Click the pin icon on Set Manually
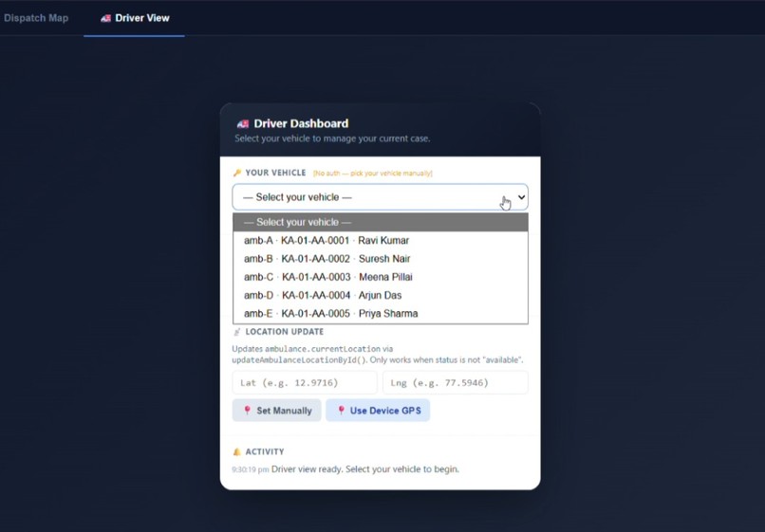Screen dimensions: 765x532 [248, 410]
